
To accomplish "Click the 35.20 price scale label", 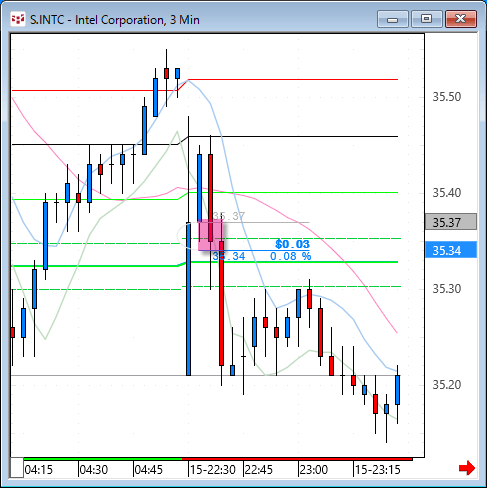I will pos(447,385).
